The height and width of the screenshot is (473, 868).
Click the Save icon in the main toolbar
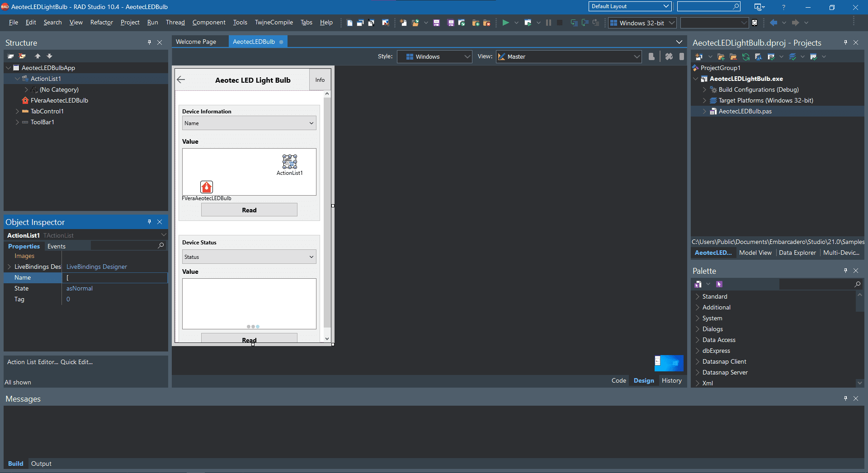[436, 23]
